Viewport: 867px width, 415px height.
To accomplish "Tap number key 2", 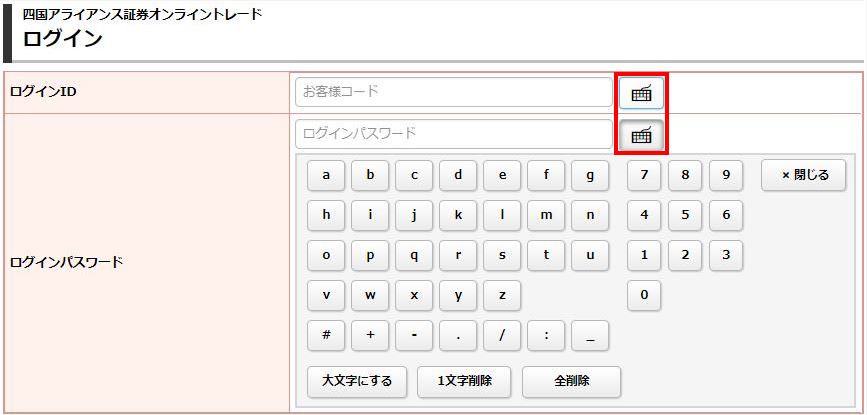I will [x=685, y=255].
